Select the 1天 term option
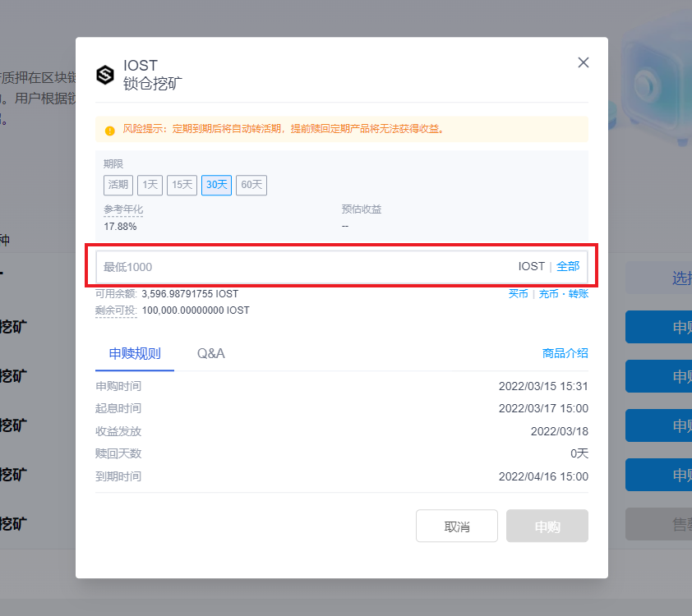 (x=150, y=185)
